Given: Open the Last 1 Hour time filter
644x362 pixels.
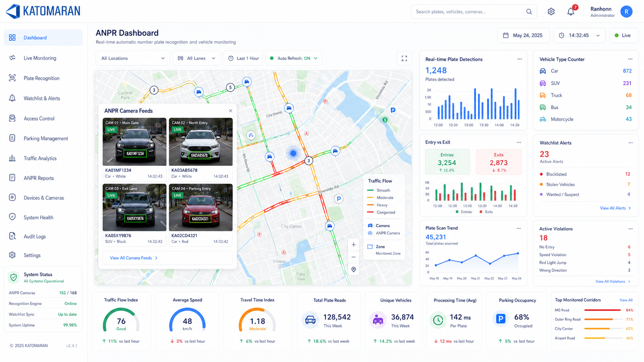Looking at the screenshot, I should pos(243,58).
